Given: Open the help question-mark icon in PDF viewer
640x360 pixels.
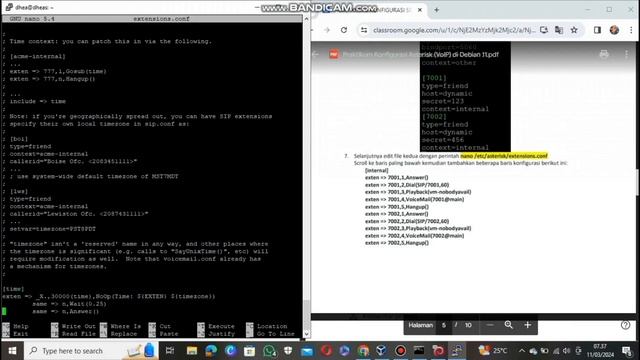Looking at the screenshot, I should pyautogui.click(x=625, y=325).
